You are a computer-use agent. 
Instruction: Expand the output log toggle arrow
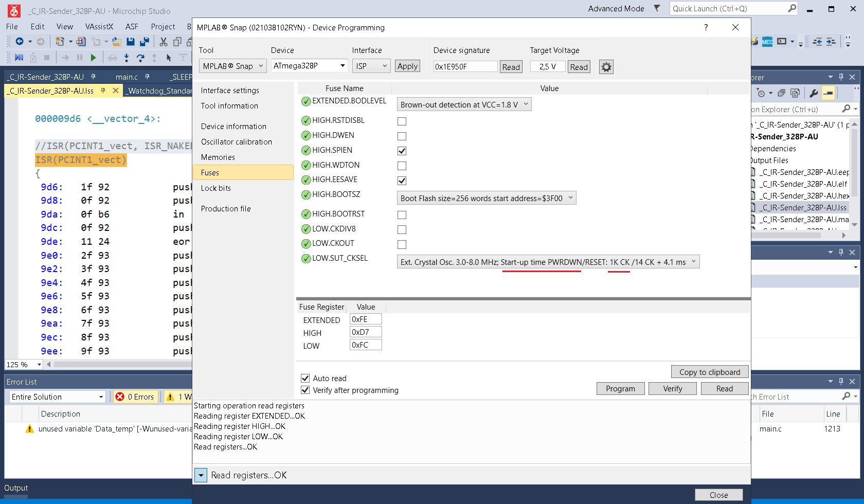click(x=201, y=475)
